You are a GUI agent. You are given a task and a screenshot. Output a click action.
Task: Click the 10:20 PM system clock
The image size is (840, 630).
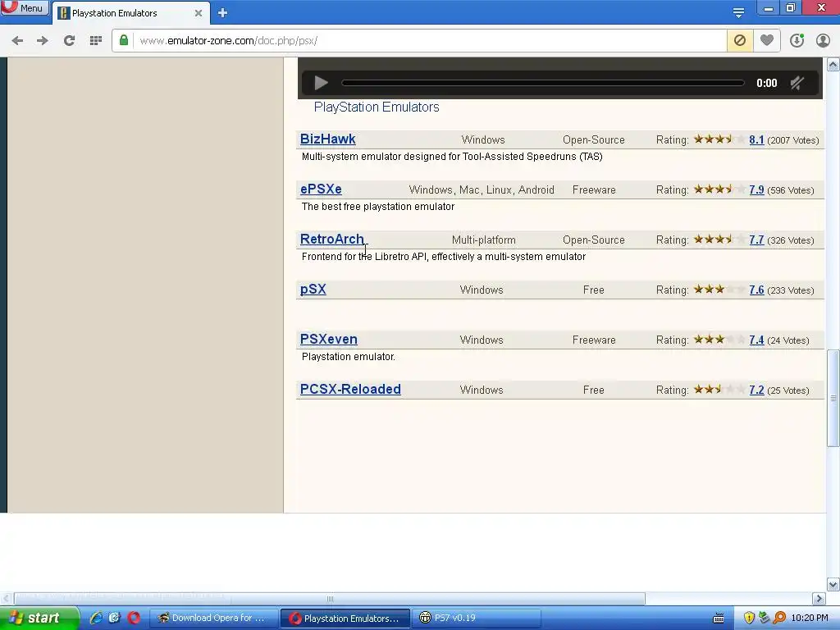pyautogui.click(x=810, y=619)
